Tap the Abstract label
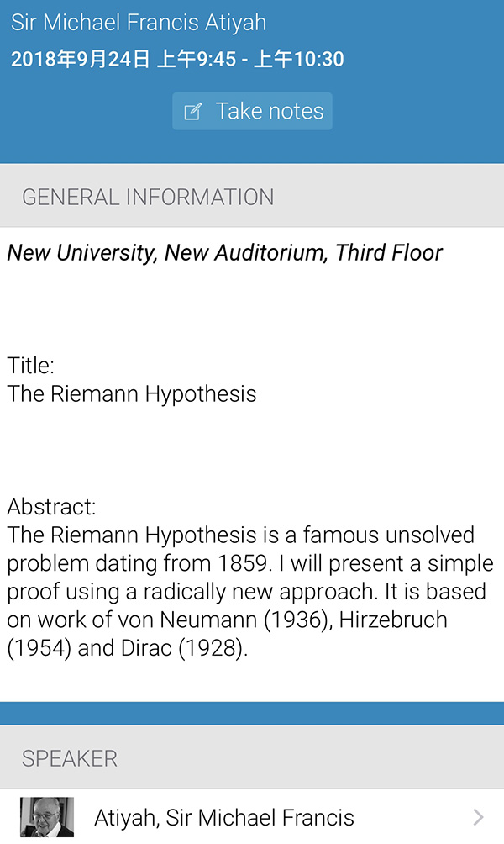The image size is (504, 844). (51, 507)
